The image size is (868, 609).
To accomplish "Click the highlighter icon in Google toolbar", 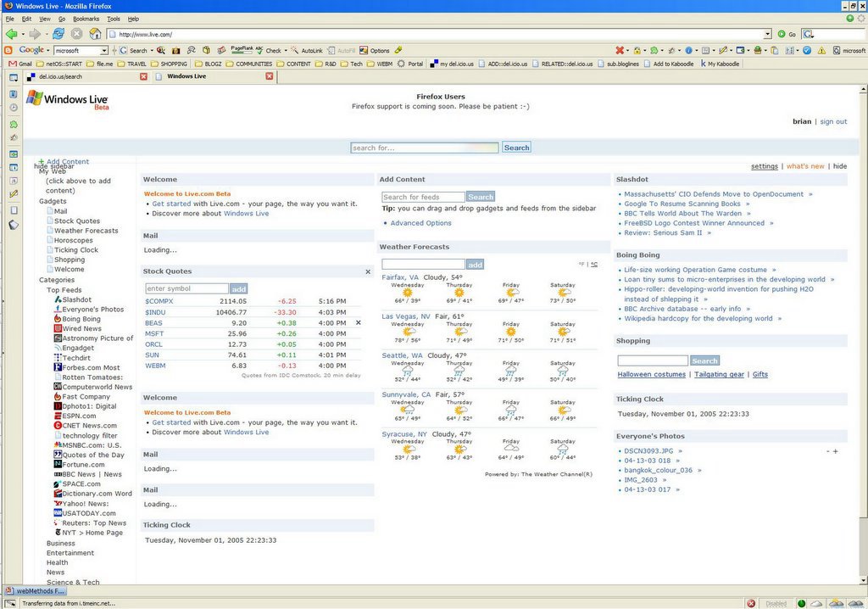I will 398,50.
